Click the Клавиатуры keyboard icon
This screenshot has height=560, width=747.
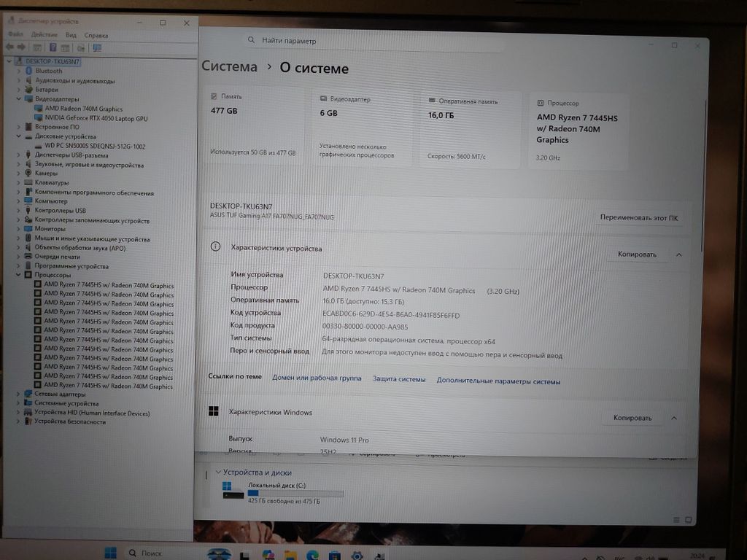(28, 182)
